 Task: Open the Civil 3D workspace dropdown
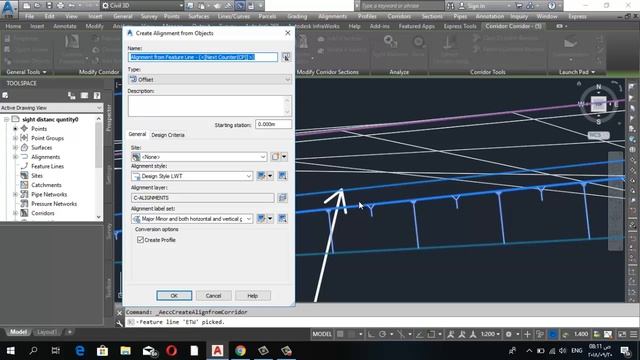tap(142, 6)
